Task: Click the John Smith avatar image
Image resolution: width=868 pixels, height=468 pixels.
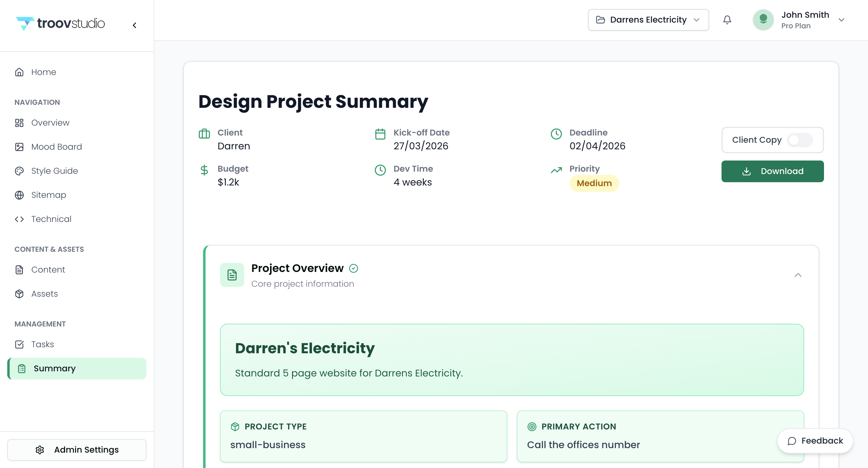Action: [x=763, y=20]
